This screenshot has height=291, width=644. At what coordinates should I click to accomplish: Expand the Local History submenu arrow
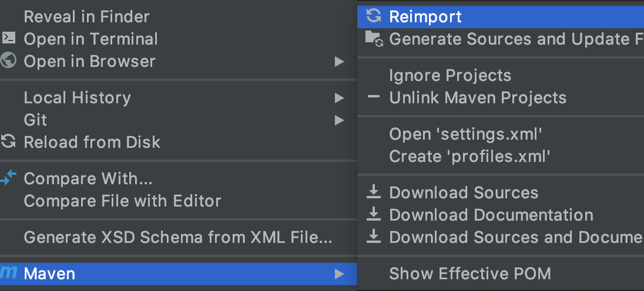click(339, 98)
